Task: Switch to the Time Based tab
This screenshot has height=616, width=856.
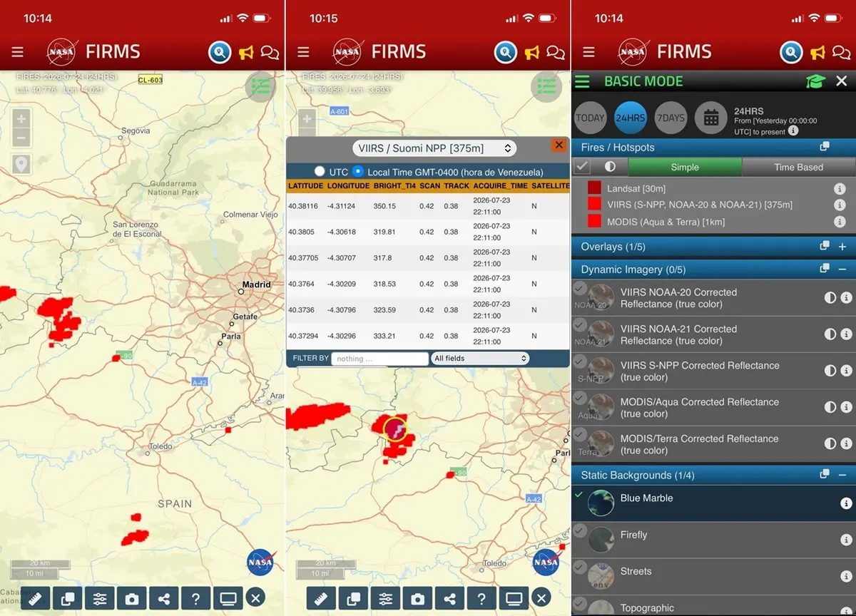Action: point(798,167)
